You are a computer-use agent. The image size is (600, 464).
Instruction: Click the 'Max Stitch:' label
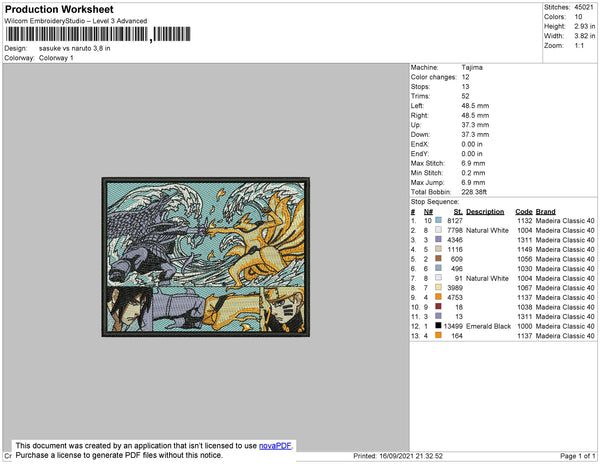coord(427,163)
